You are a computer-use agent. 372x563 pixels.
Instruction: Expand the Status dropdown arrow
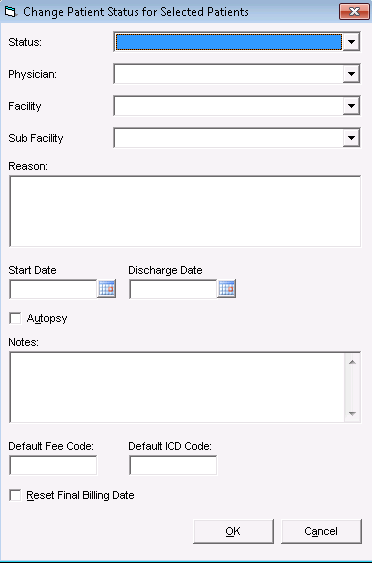coord(351,42)
